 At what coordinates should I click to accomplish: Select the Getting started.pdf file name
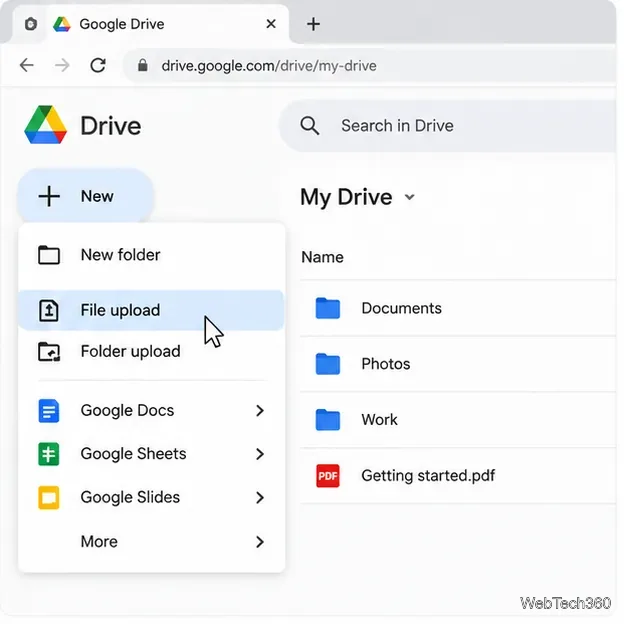[428, 476]
